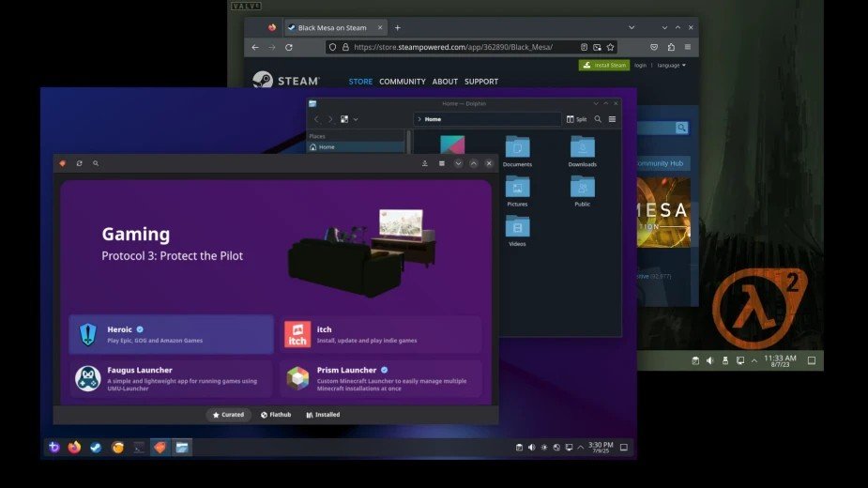Reload the page in Firefox
Screen dimensions: 868x488
[289, 47]
